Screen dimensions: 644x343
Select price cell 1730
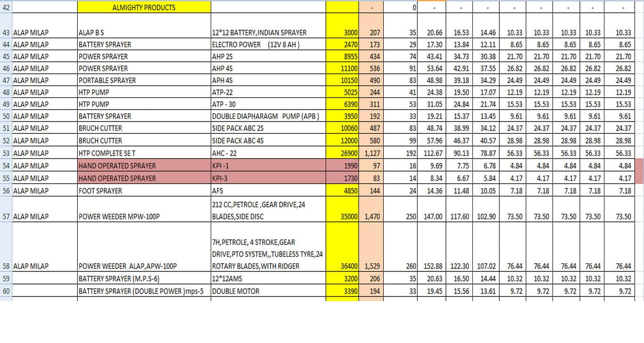coord(342,178)
